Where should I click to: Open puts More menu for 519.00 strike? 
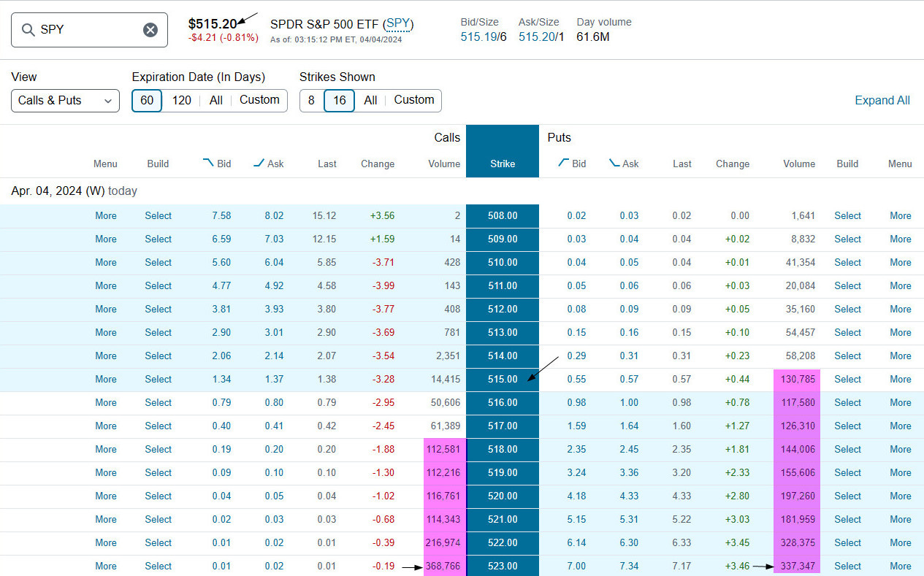coord(901,473)
